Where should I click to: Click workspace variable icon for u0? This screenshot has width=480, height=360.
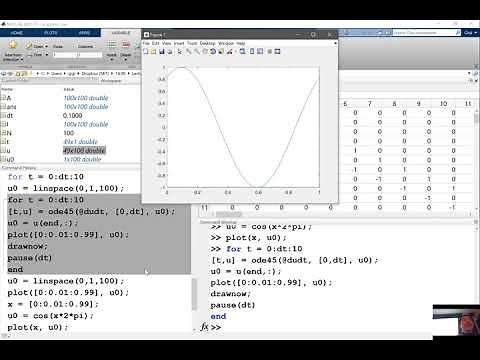(3, 159)
